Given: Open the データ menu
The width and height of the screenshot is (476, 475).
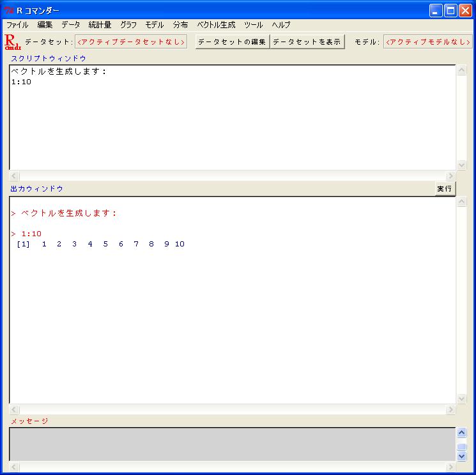Looking at the screenshot, I should (70, 25).
